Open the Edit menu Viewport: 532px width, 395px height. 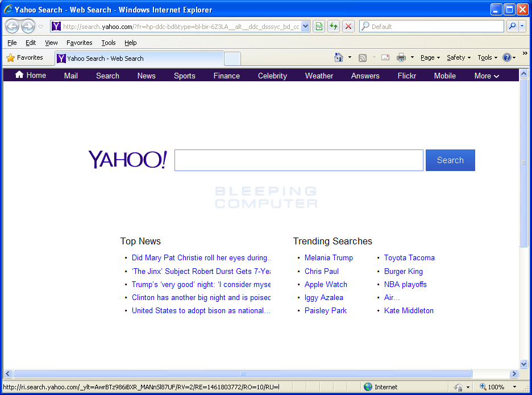tap(31, 43)
